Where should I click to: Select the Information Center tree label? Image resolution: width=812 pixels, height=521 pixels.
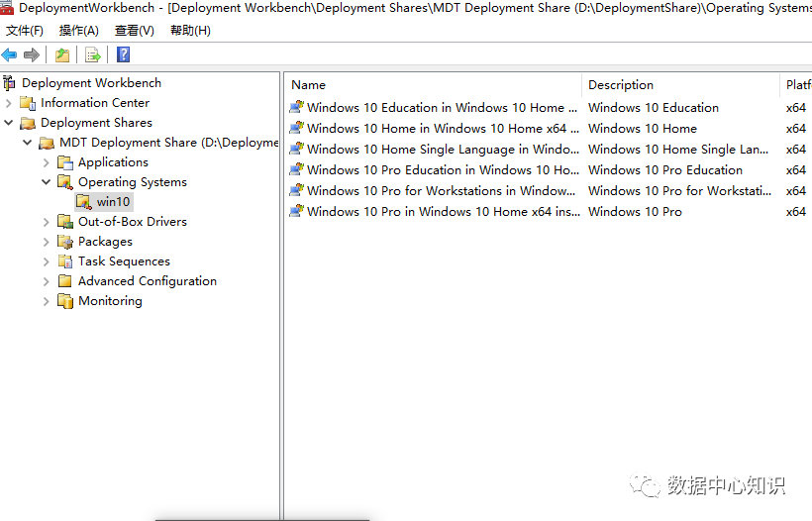[95, 103]
